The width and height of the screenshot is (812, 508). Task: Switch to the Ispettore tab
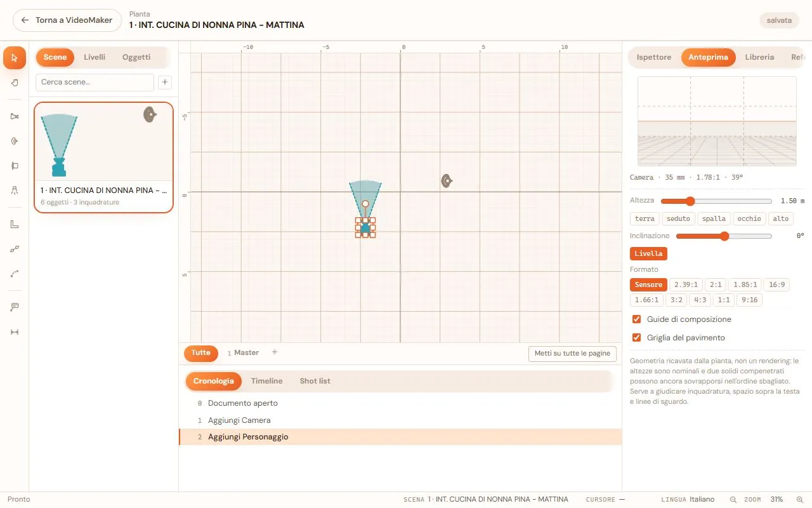pos(654,57)
